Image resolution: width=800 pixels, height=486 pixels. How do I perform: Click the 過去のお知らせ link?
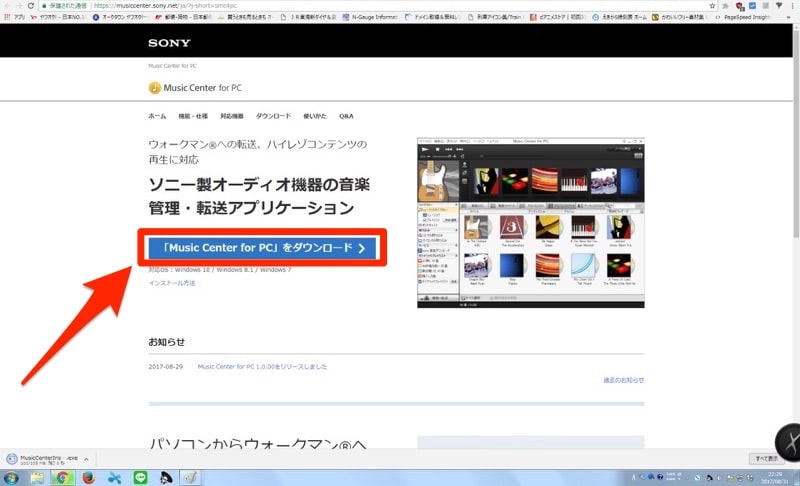click(x=623, y=380)
